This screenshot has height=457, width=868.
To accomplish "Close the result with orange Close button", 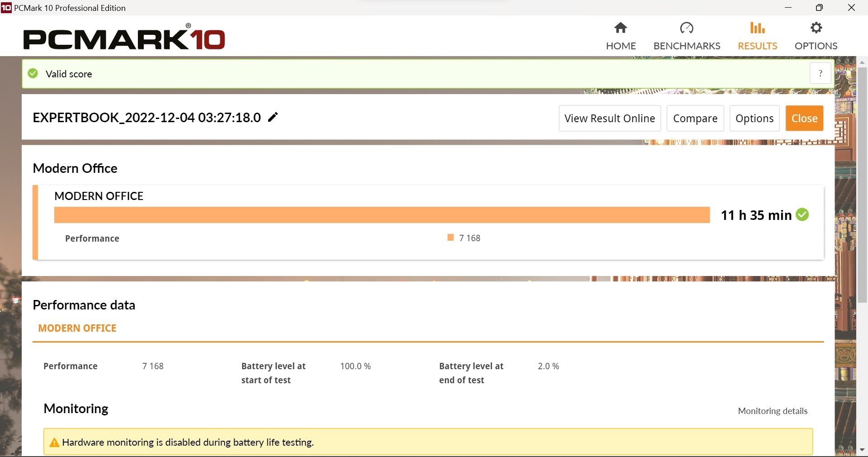I will (x=804, y=119).
